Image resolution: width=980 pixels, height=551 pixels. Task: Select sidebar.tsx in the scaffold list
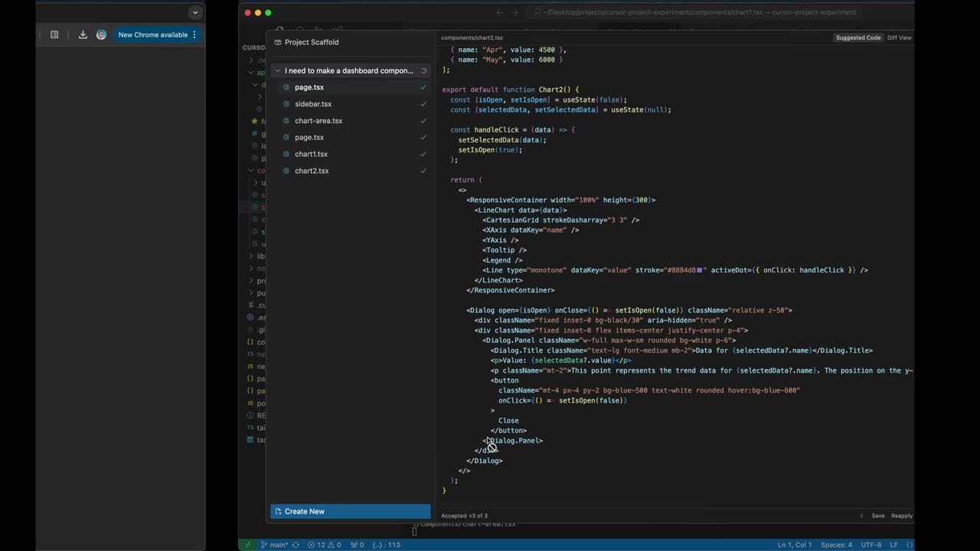pyautogui.click(x=350, y=104)
